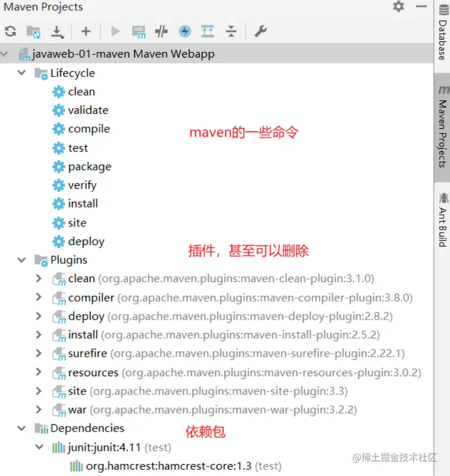Select 'org.hamcrest:hamcrest-core:1.3' row
The image size is (450, 476).
[x=216, y=466]
